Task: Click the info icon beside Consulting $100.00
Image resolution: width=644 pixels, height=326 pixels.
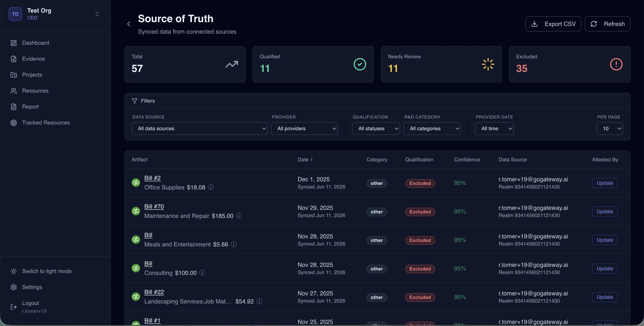Action: coord(202,273)
